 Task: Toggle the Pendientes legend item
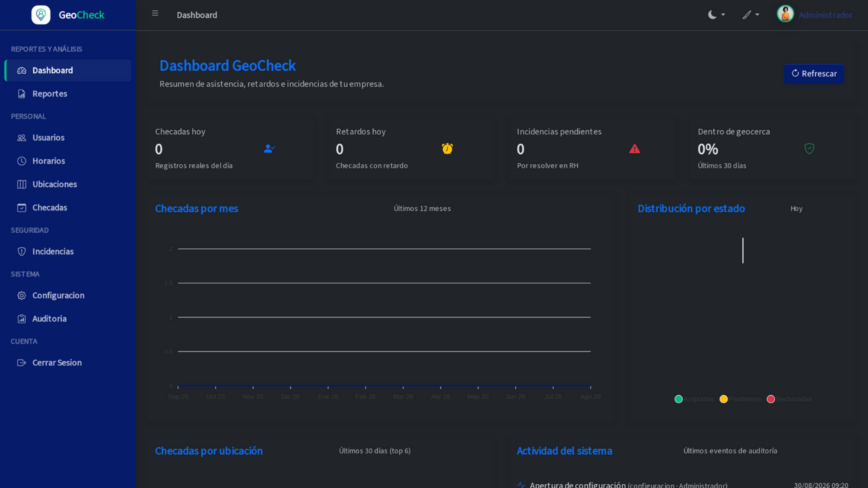[x=740, y=399]
